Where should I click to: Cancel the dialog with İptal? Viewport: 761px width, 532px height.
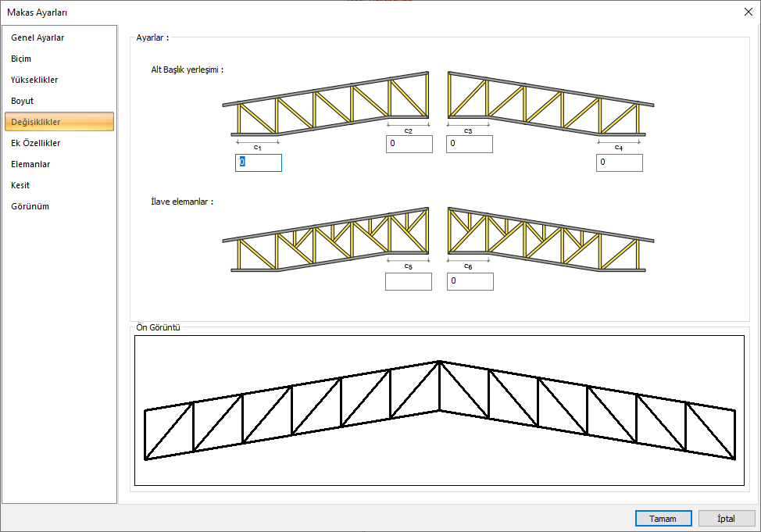tap(727, 518)
